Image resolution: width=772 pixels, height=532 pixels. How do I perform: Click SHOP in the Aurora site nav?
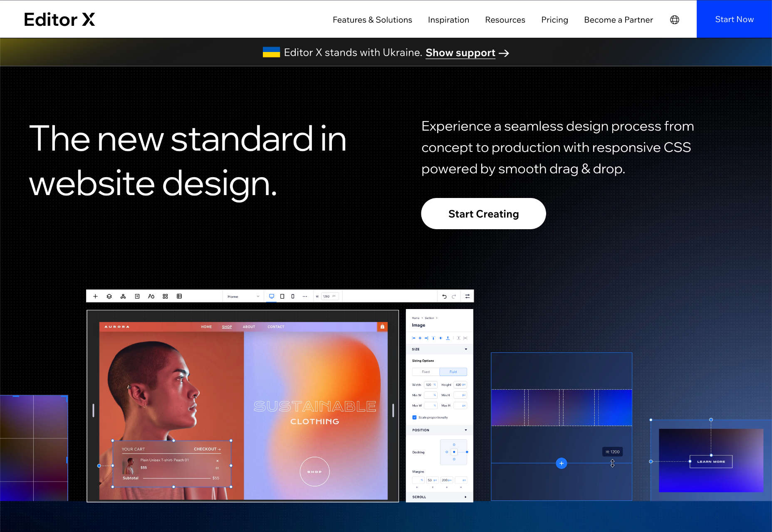227,327
